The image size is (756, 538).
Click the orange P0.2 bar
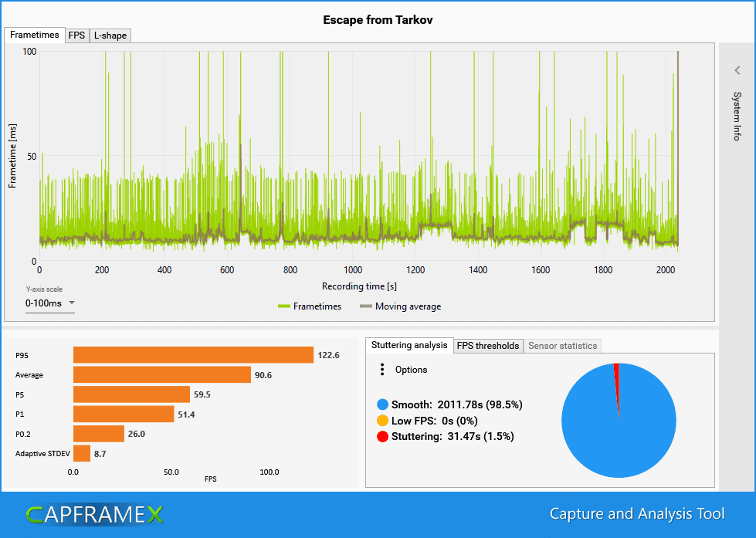[x=99, y=434]
